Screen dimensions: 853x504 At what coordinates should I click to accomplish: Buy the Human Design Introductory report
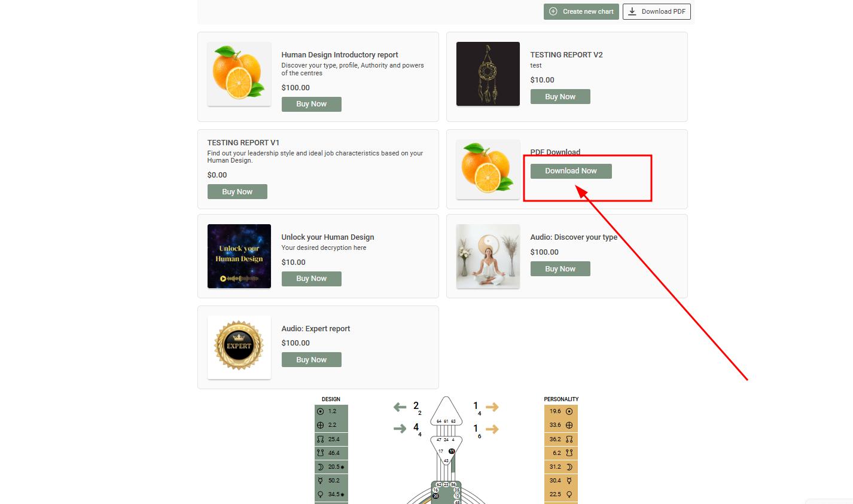click(312, 104)
